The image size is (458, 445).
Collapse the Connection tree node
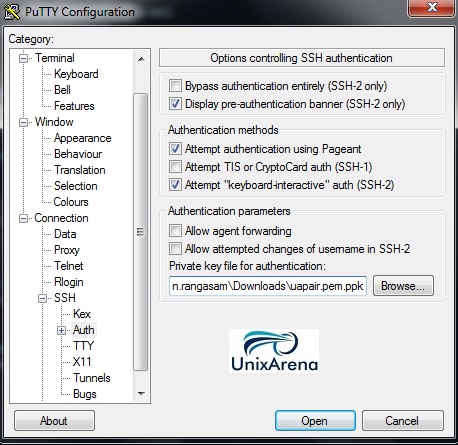tap(23, 218)
